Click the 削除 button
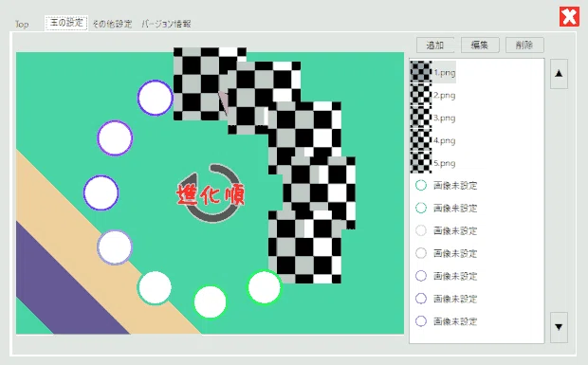 524,46
